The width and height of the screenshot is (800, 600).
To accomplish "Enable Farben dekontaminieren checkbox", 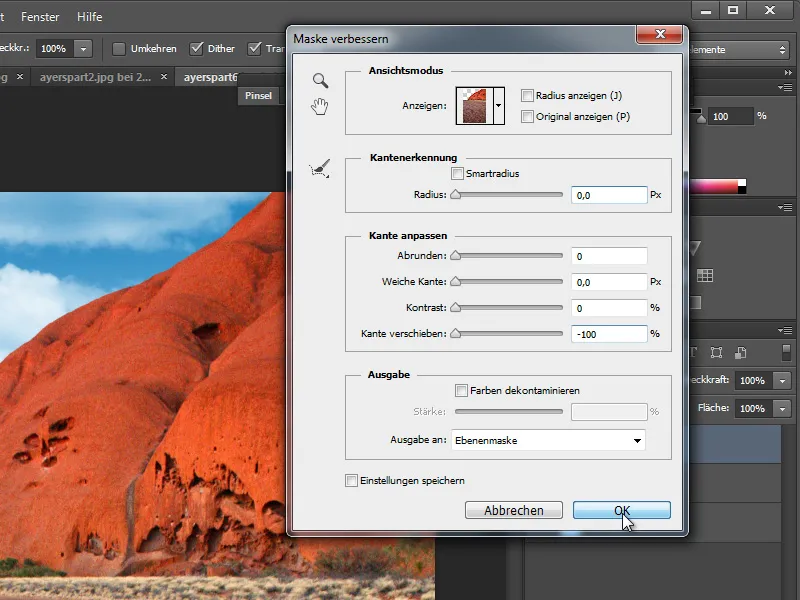I will (x=461, y=390).
